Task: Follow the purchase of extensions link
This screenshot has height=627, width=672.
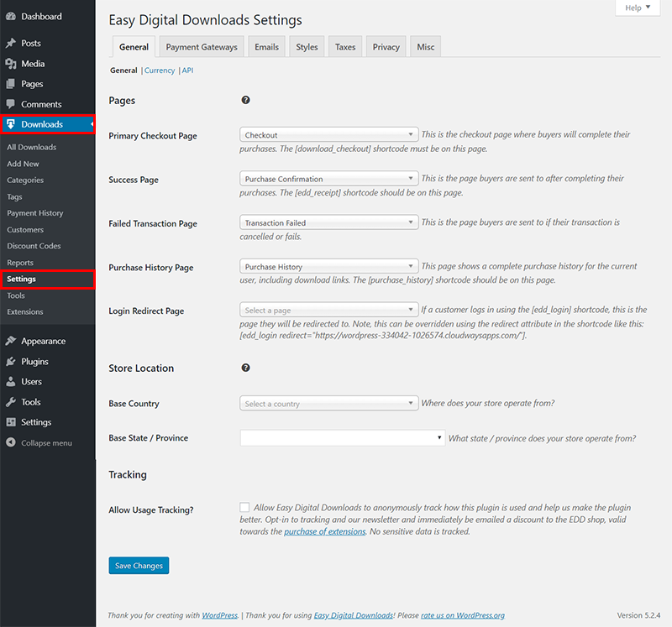Action: click(325, 531)
